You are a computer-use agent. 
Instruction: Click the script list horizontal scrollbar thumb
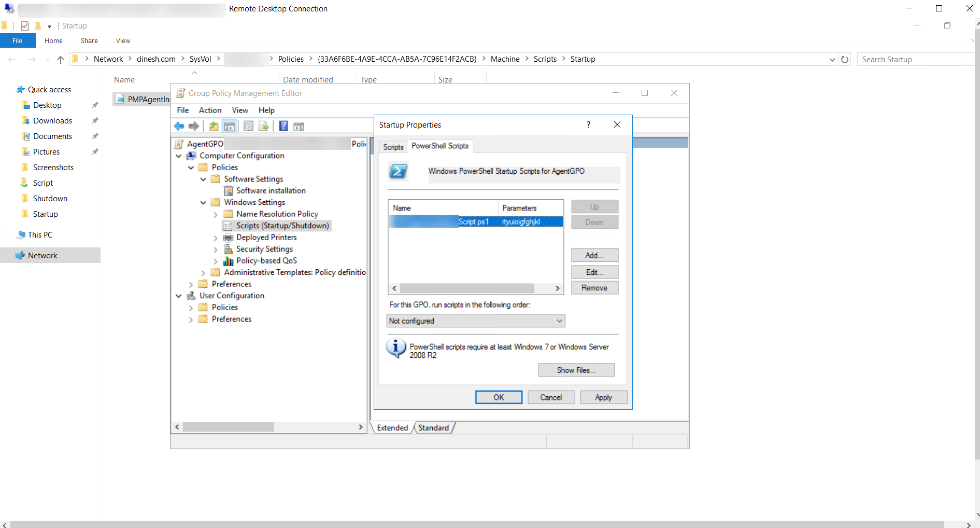tap(467, 288)
